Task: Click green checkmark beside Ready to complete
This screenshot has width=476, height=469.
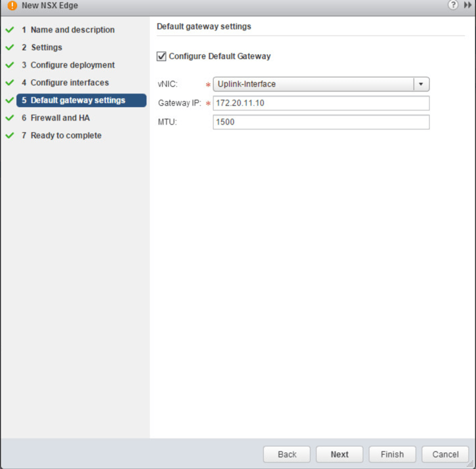Action: point(9,136)
